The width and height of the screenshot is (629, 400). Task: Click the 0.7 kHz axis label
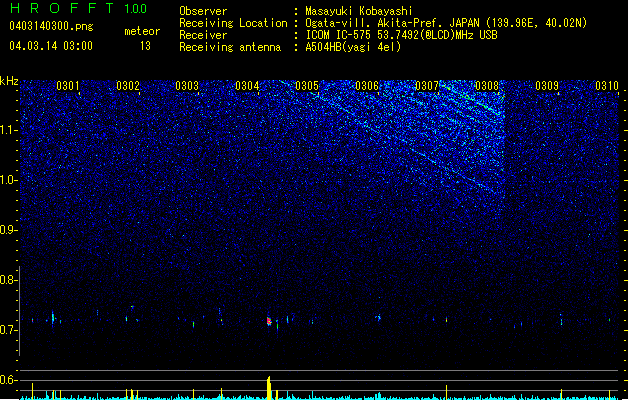pyautogui.click(x=8, y=330)
